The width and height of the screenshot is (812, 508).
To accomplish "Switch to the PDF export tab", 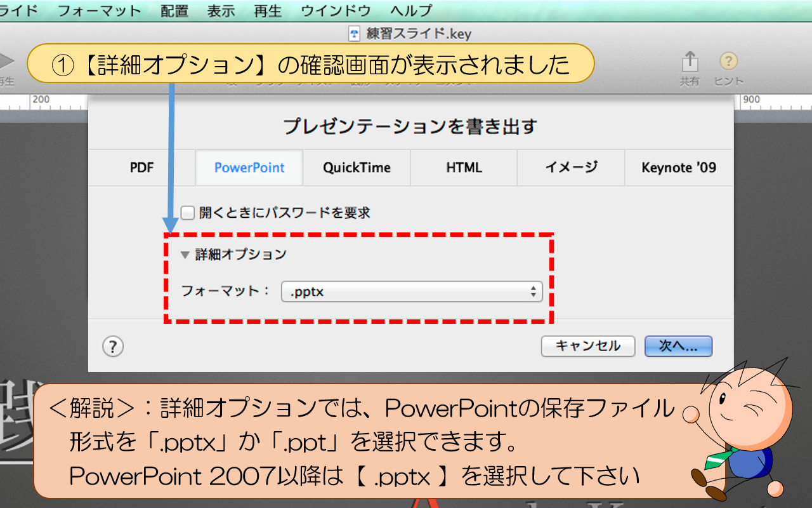I will coord(142,168).
